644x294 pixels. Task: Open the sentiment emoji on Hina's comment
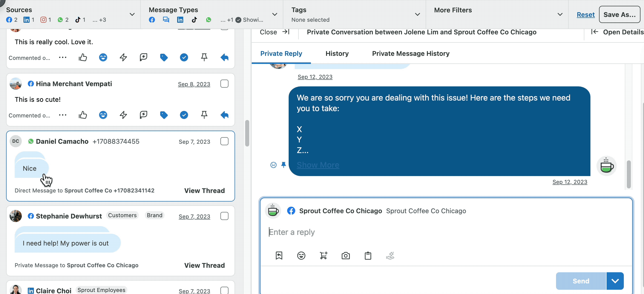pos(103,115)
